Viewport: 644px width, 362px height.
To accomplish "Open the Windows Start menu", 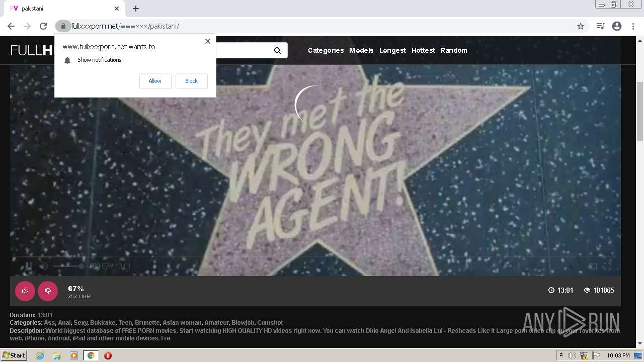I will point(14,355).
